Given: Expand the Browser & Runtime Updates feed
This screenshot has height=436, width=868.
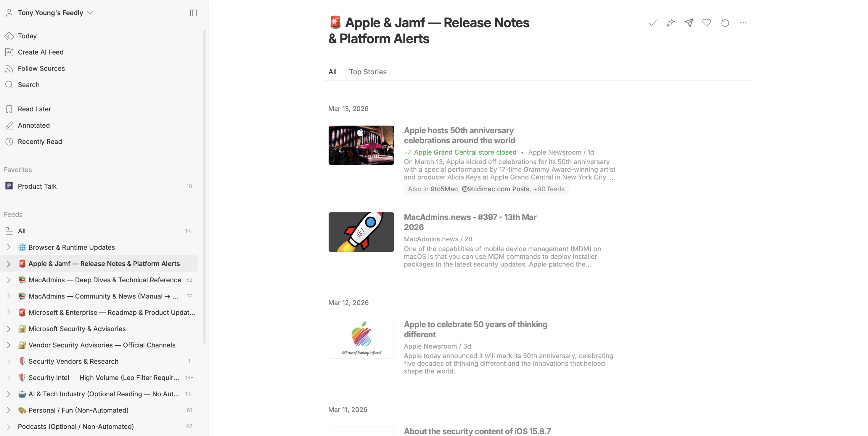Looking at the screenshot, I should pos(8,247).
